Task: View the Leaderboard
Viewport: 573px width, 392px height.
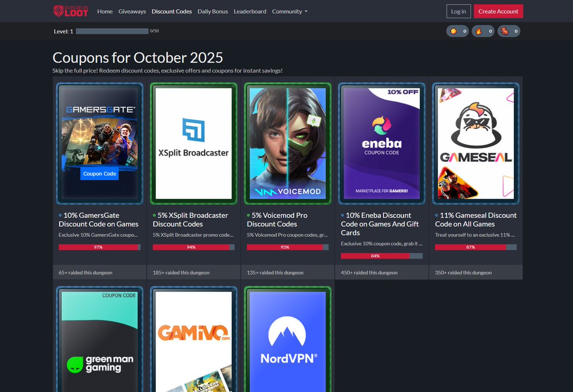Action: click(x=250, y=11)
